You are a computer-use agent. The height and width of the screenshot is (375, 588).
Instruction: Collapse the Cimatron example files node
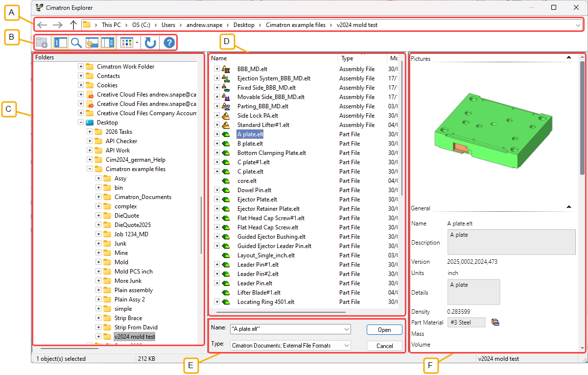coord(90,169)
